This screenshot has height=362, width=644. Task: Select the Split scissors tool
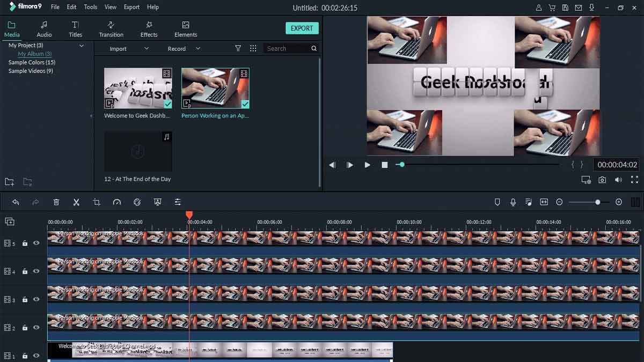tap(76, 202)
